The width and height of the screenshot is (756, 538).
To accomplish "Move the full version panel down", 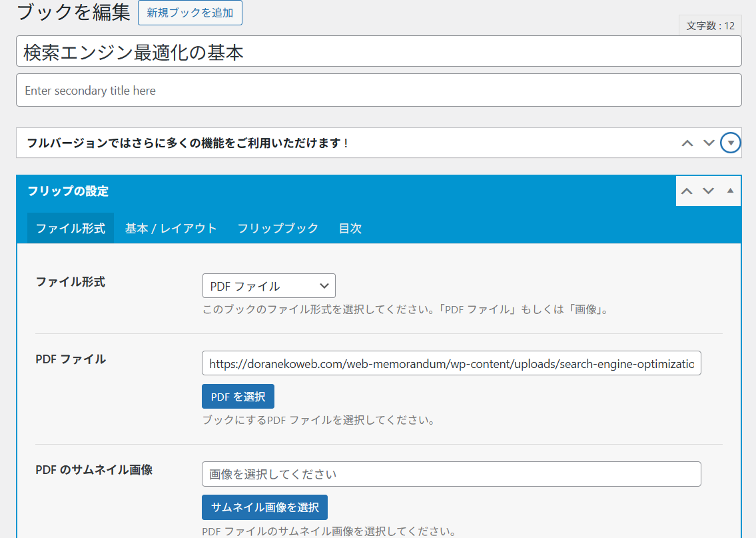I will (x=709, y=143).
